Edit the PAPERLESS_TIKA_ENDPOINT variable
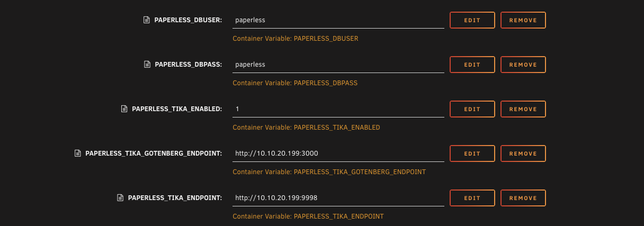Screen dimensions: 644x226 pyautogui.click(x=472, y=198)
